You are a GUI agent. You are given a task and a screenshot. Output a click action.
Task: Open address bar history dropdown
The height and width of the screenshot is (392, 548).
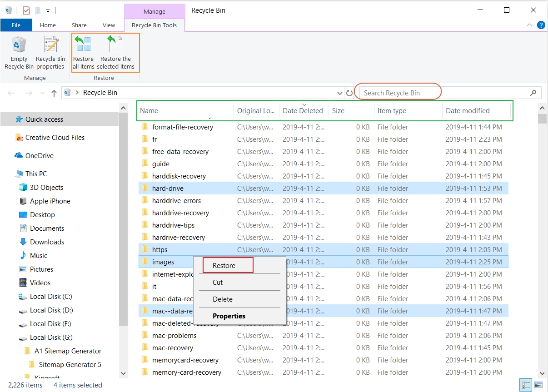point(339,93)
